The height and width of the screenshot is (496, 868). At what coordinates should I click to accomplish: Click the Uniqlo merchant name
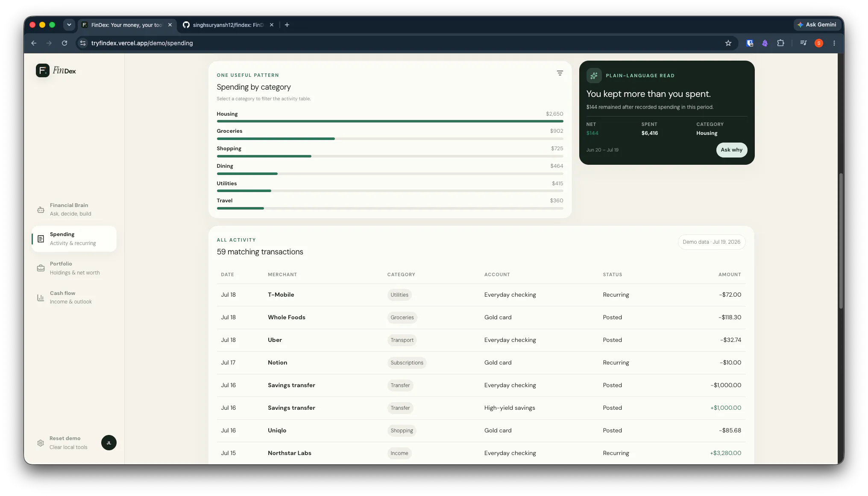tap(277, 431)
